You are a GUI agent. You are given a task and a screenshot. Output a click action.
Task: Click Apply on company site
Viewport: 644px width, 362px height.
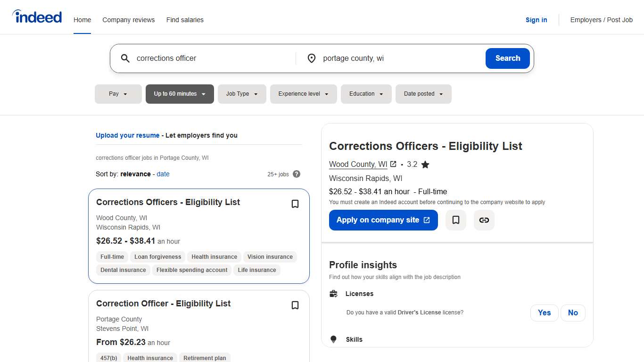point(383,220)
